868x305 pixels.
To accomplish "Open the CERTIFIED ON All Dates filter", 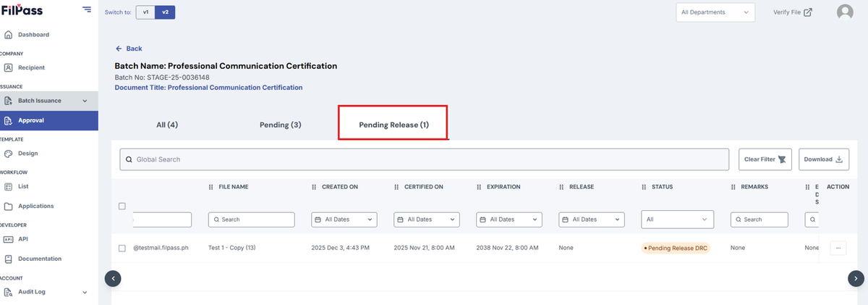I will 427,219.
